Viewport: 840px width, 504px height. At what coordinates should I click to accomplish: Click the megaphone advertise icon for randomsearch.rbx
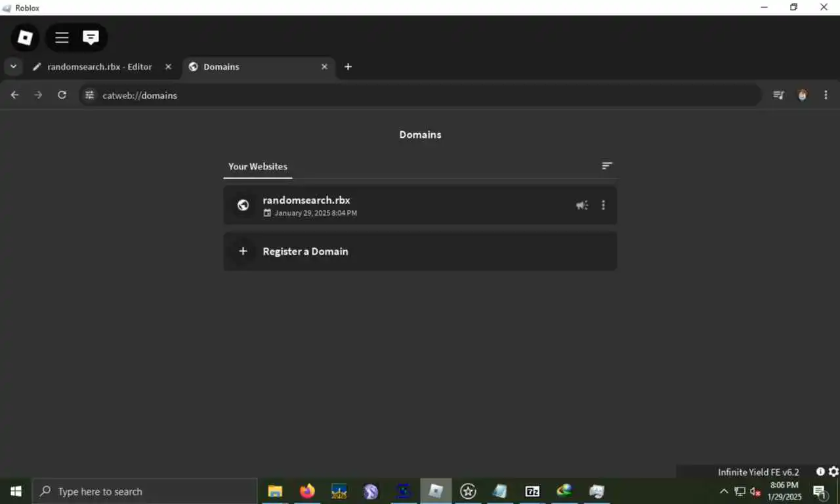point(582,205)
